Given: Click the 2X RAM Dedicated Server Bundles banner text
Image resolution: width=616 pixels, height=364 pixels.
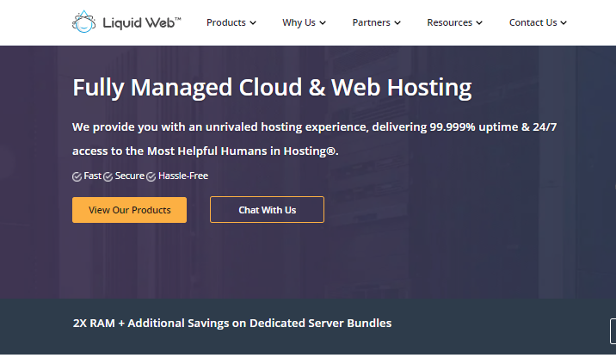Looking at the screenshot, I should [232, 323].
